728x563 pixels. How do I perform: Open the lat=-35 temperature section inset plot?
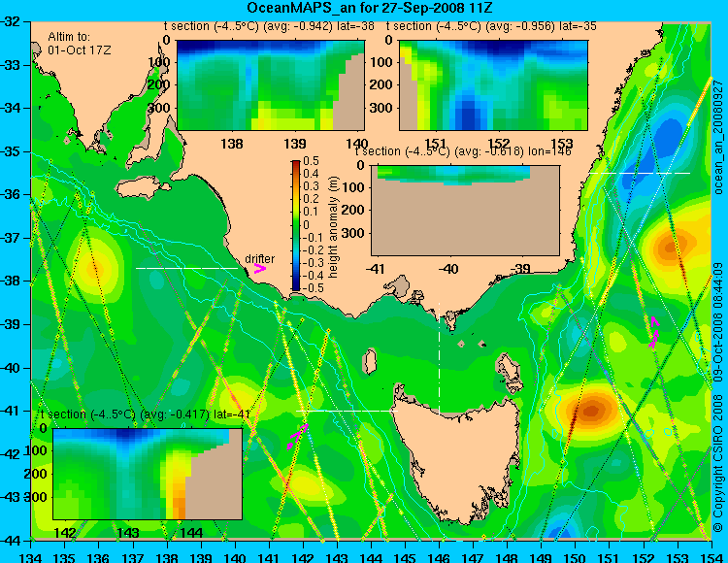(493, 85)
